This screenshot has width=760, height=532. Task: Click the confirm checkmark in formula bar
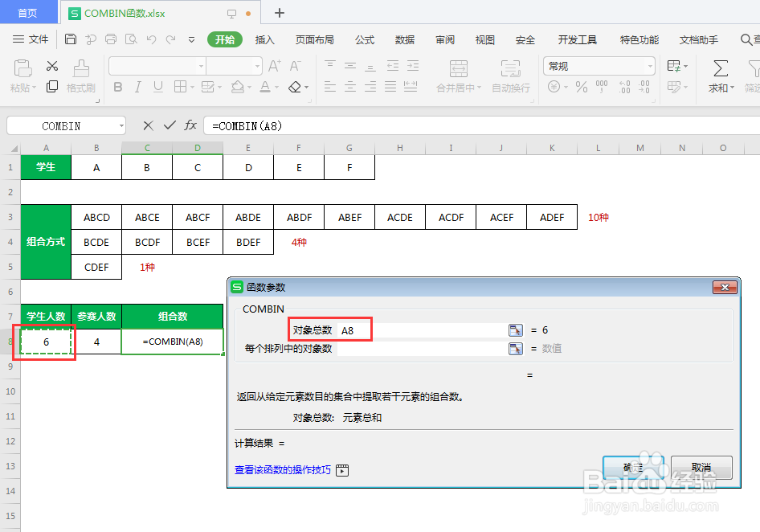pos(170,125)
